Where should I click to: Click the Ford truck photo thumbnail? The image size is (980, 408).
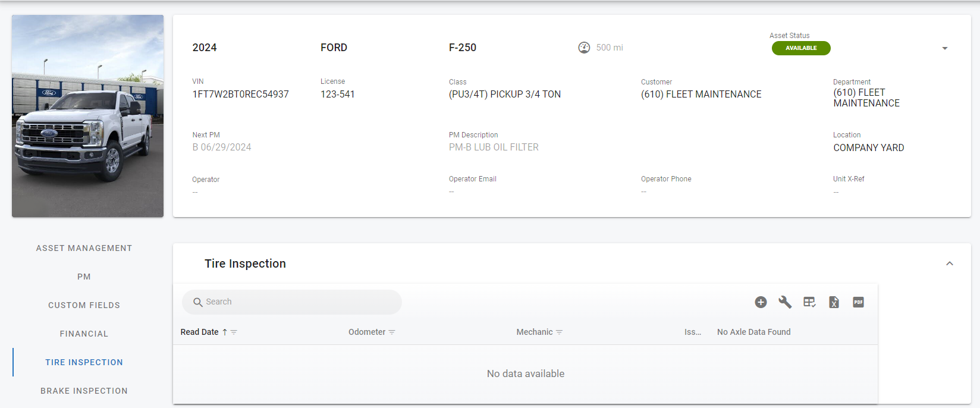coord(87,116)
